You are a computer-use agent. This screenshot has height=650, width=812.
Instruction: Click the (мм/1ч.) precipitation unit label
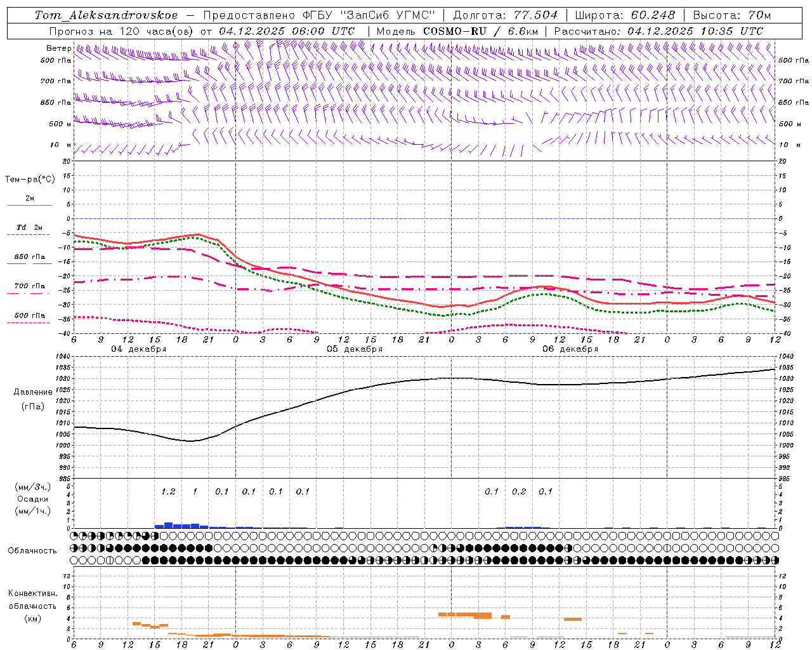click(34, 511)
